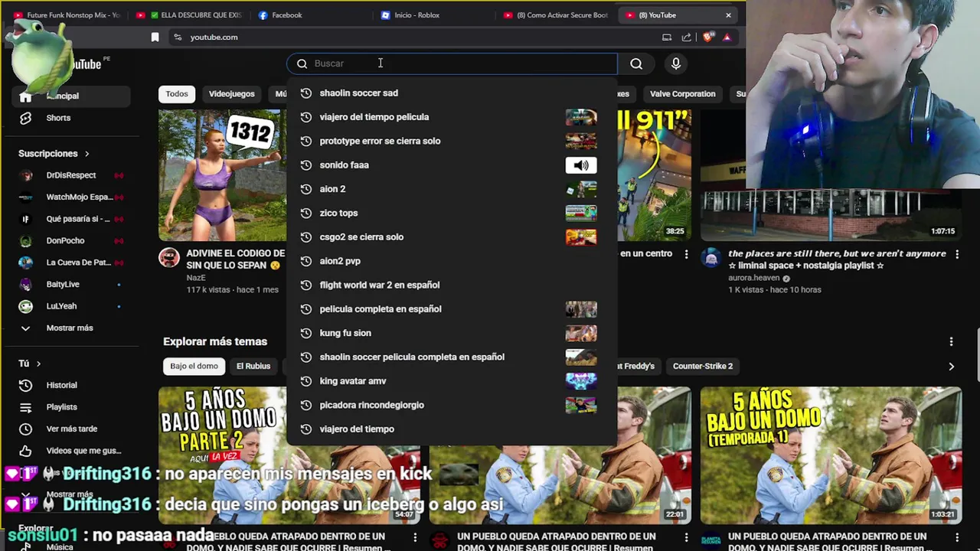
Task: Open DrDisRespect subscription channel
Action: point(69,175)
